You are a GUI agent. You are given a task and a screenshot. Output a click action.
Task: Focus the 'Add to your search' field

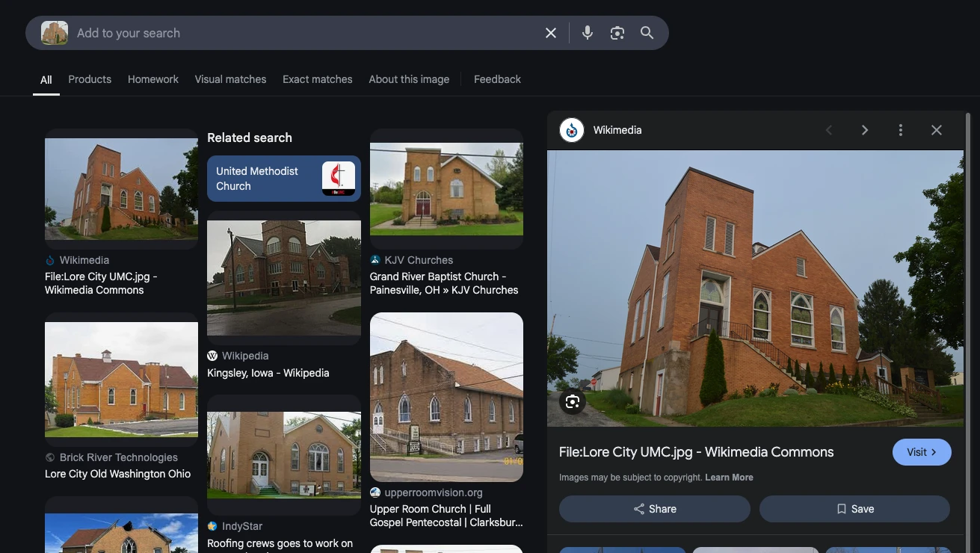[x=306, y=33]
